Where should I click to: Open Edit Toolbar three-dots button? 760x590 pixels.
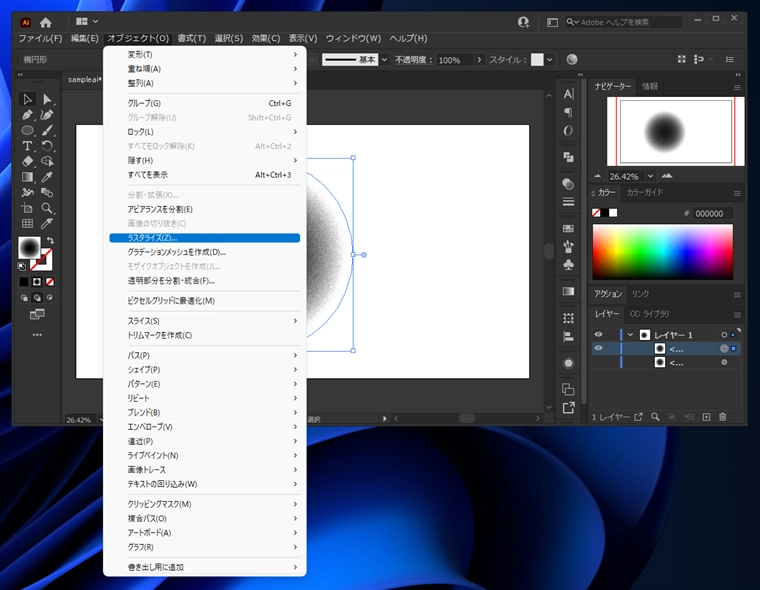pyautogui.click(x=37, y=335)
